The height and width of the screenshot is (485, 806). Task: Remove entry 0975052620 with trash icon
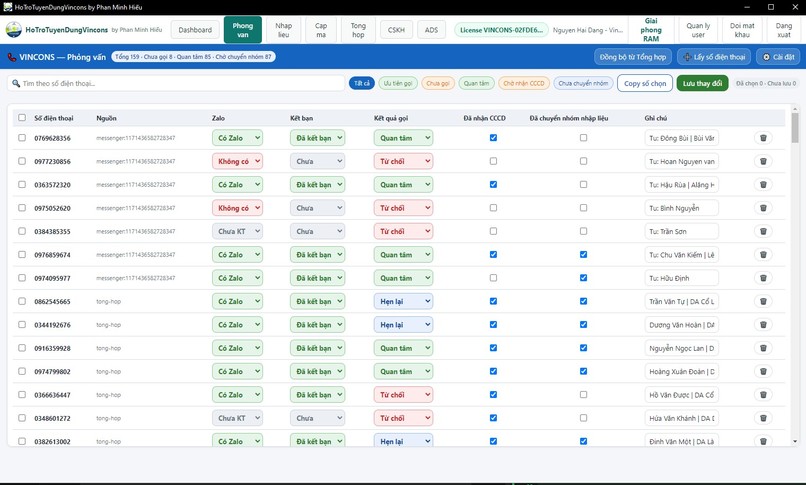(763, 208)
